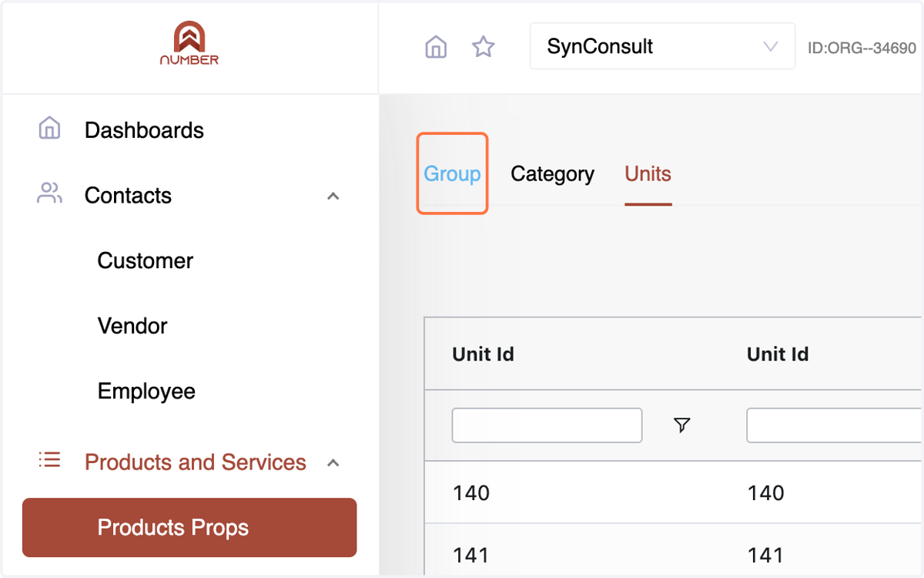
Task: Collapse the Products and Services chevron
Action: (x=333, y=463)
